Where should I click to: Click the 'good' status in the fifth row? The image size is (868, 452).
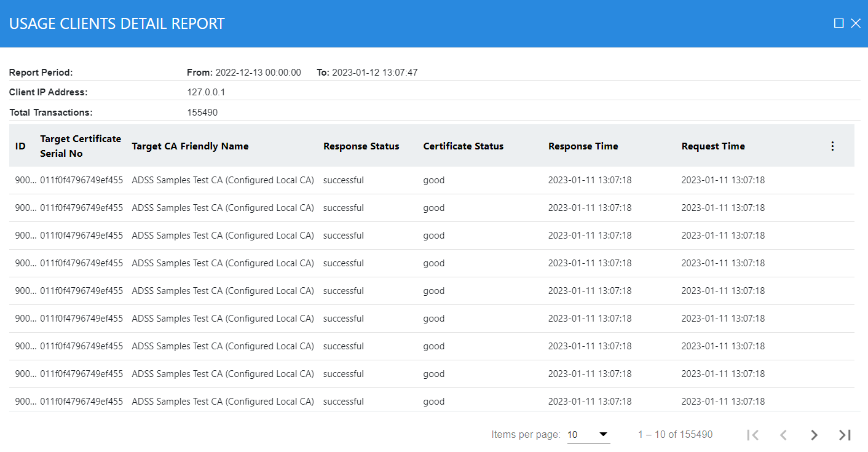[x=433, y=291]
